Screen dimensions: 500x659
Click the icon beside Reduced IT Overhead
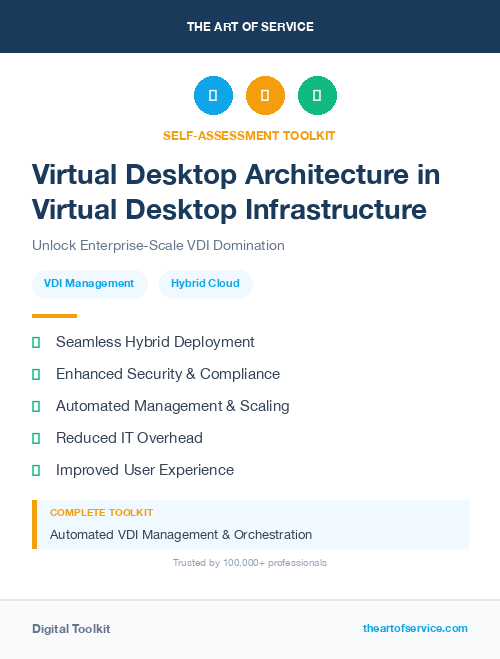pos(36,438)
